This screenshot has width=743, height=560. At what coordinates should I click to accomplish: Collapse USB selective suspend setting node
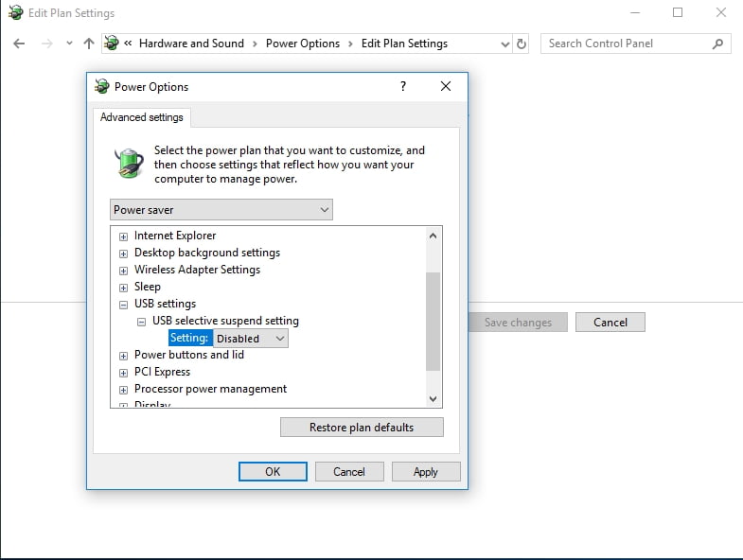141,322
